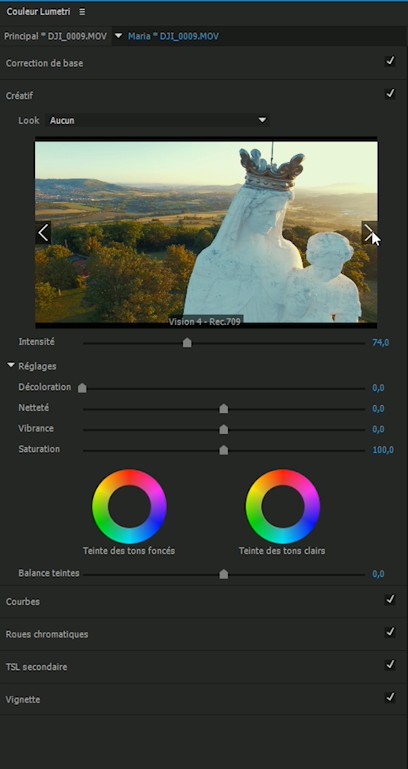Click the Teinte des tons clairs color wheel

pos(282,507)
